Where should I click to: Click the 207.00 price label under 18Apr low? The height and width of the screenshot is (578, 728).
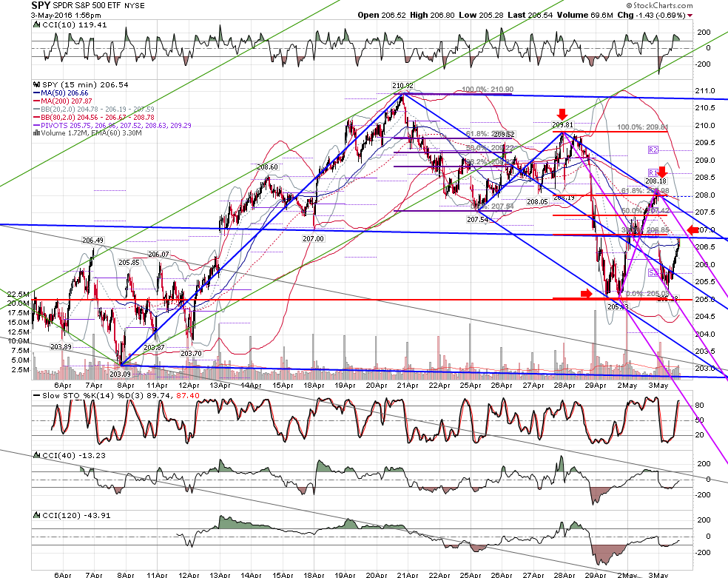(314, 238)
